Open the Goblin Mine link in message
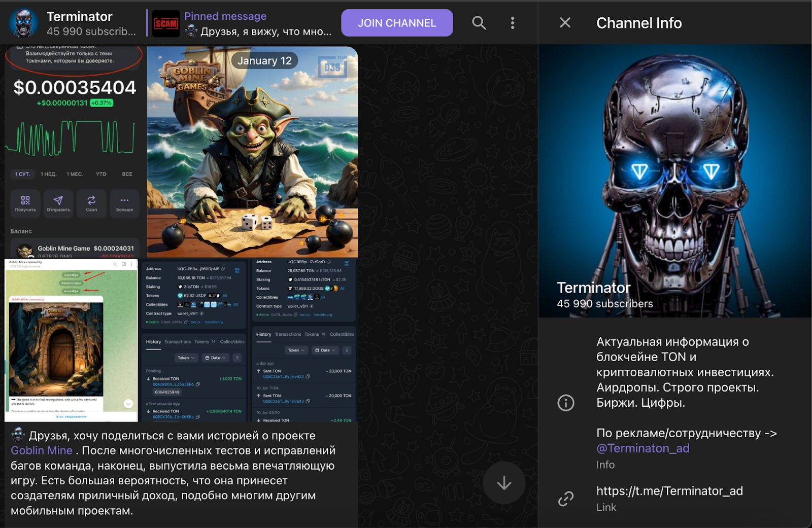The image size is (812, 528). (x=42, y=450)
